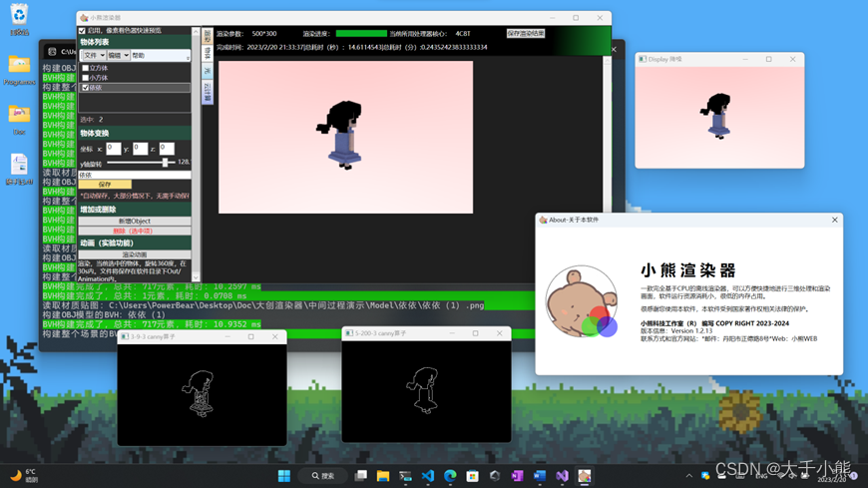Viewport: 868px width, 488px height.
Task: Click the 4C8T processor core text
Action: (x=463, y=33)
